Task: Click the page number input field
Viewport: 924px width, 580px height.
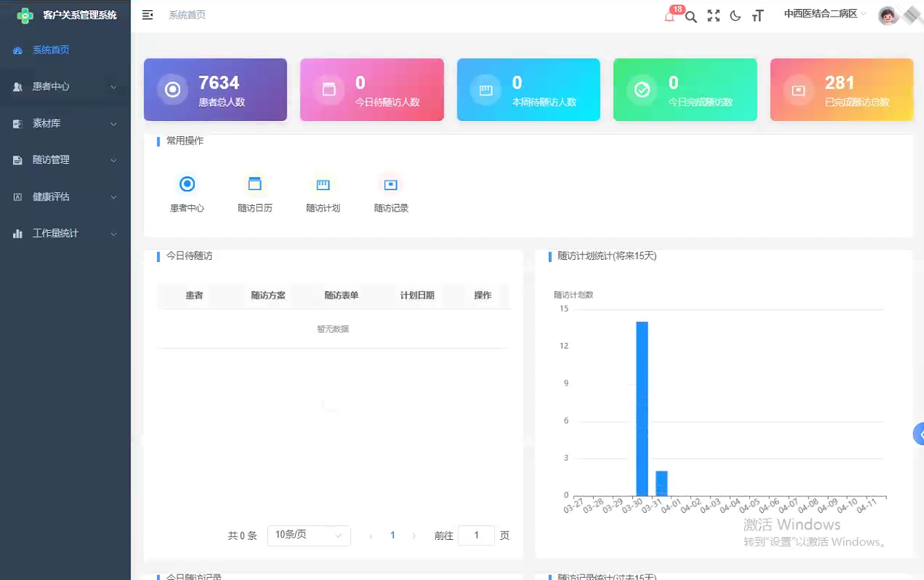Action: [x=476, y=535]
